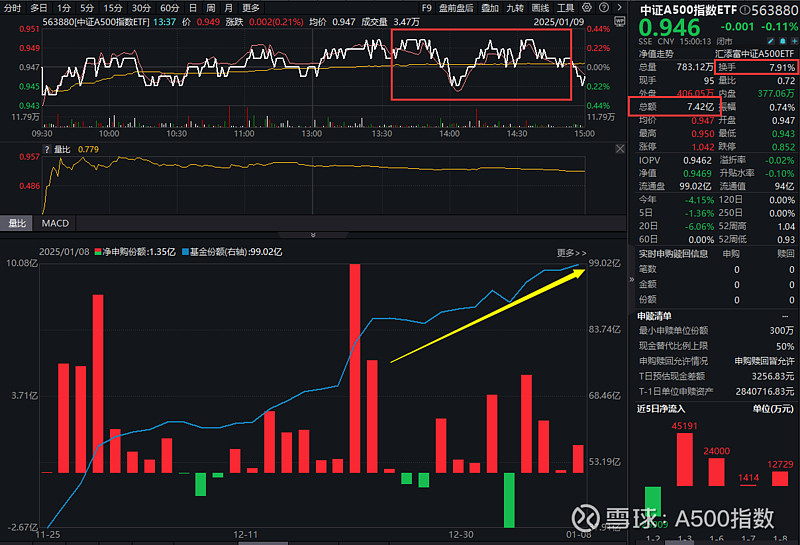Click the 流通盘 99.02亿 value
This screenshot has height=545, width=800.
pyautogui.click(x=695, y=186)
